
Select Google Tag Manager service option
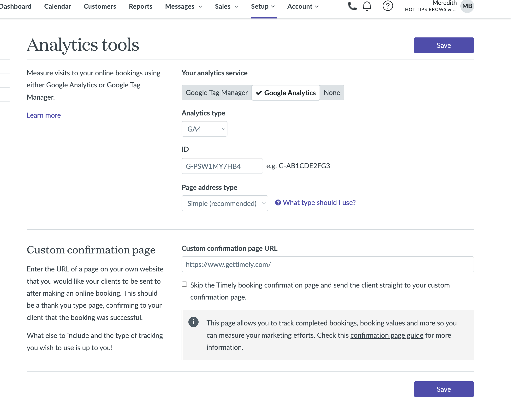click(x=216, y=93)
